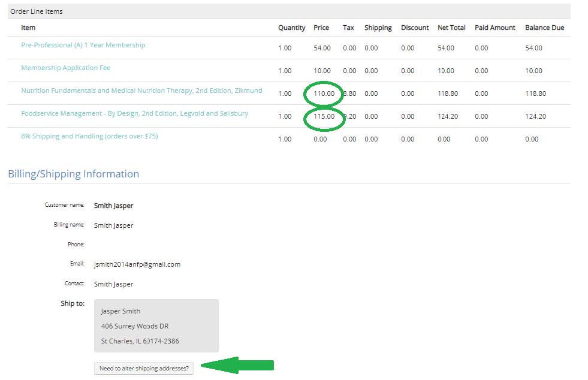
Task: Click the Order Line Items section header
Action: 37,11
